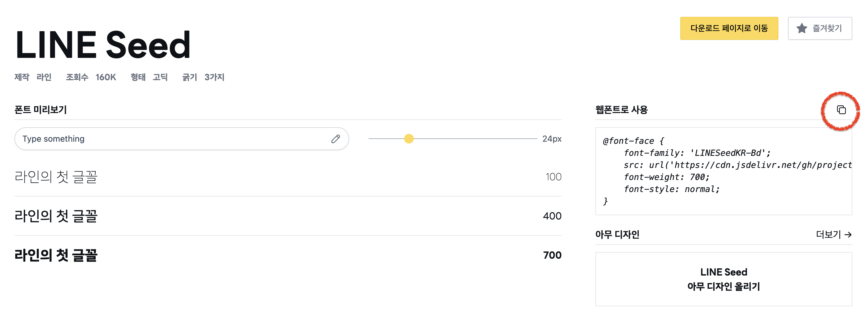Click the star icon on 즐겨찾기 button
868x331 pixels.
(802, 28)
